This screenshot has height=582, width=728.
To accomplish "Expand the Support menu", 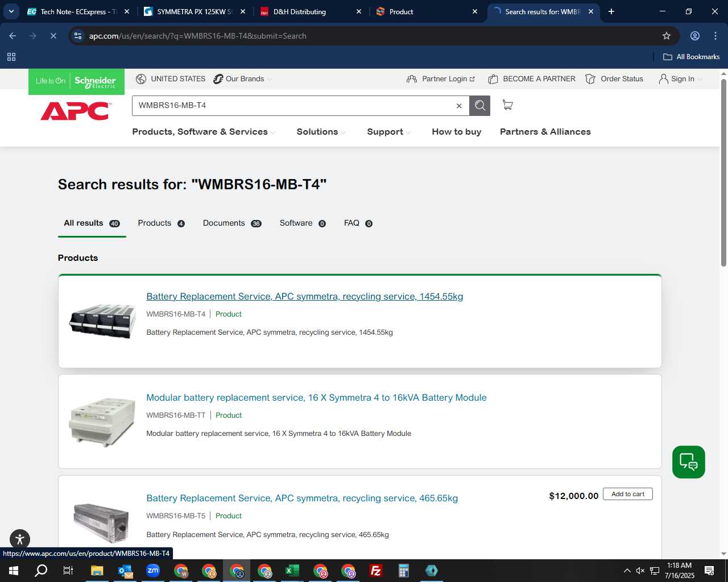I will click(389, 132).
